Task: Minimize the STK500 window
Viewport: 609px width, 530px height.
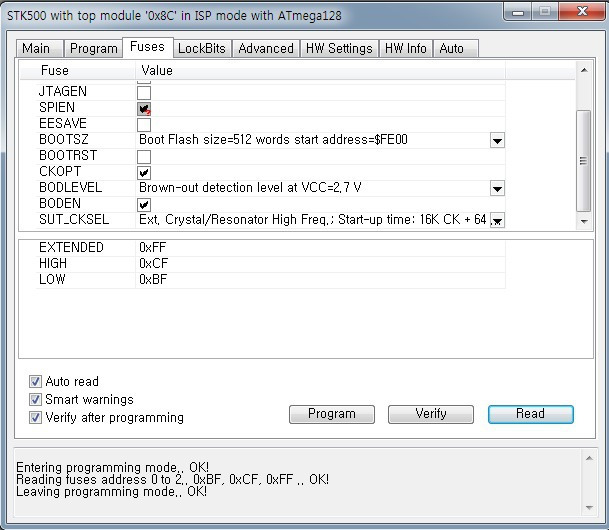Action: coord(518,12)
